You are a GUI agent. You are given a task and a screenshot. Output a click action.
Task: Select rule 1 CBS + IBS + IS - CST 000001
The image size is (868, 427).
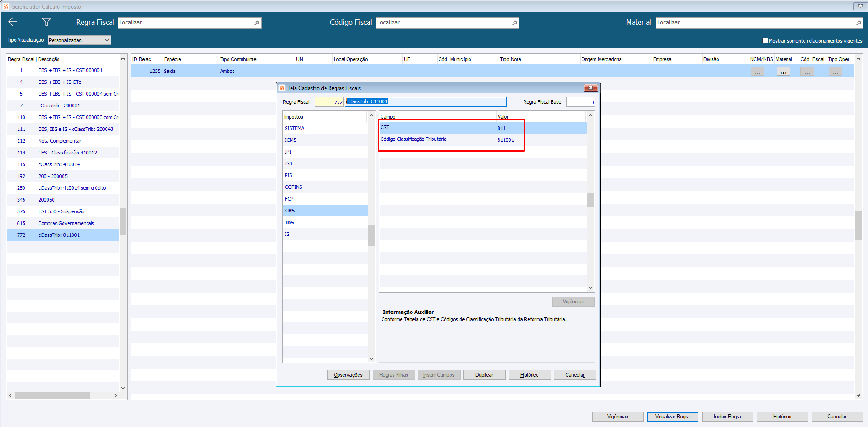pyautogui.click(x=63, y=70)
